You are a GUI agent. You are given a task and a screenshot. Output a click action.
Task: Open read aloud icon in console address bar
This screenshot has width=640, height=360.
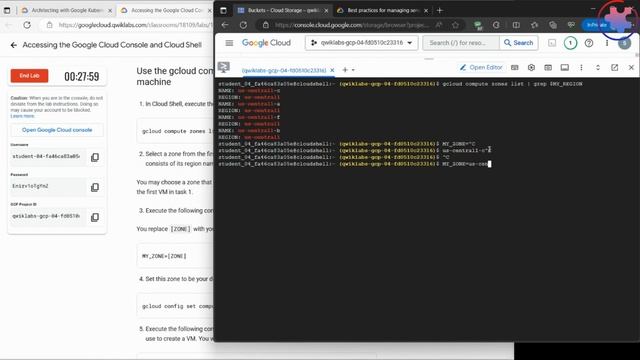(x=439, y=25)
